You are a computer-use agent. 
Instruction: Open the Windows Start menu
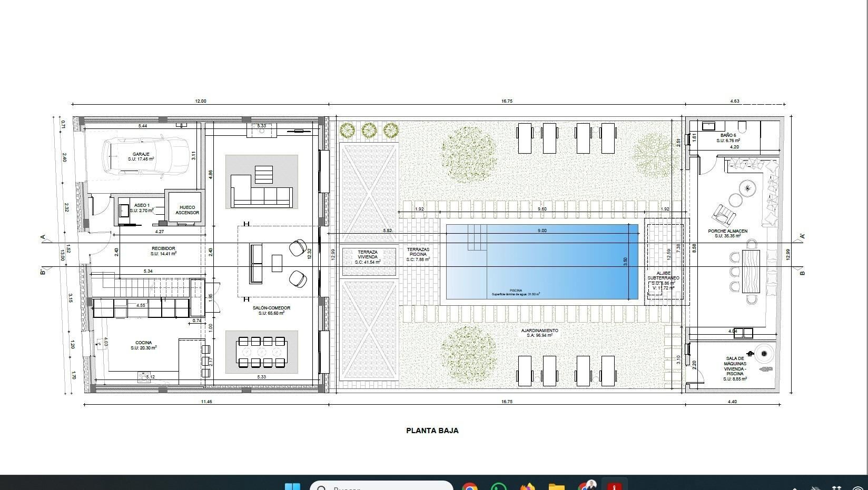click(292, 486)
